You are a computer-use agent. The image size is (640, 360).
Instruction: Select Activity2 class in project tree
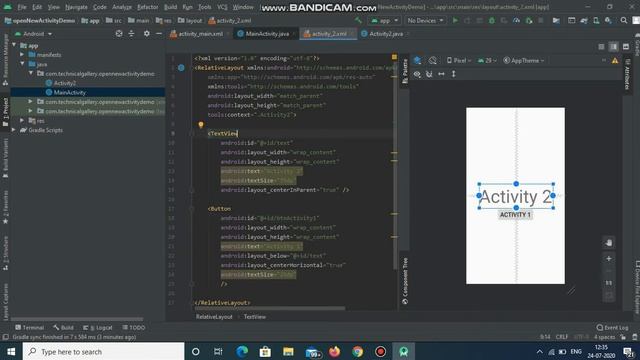click(64, 83)
